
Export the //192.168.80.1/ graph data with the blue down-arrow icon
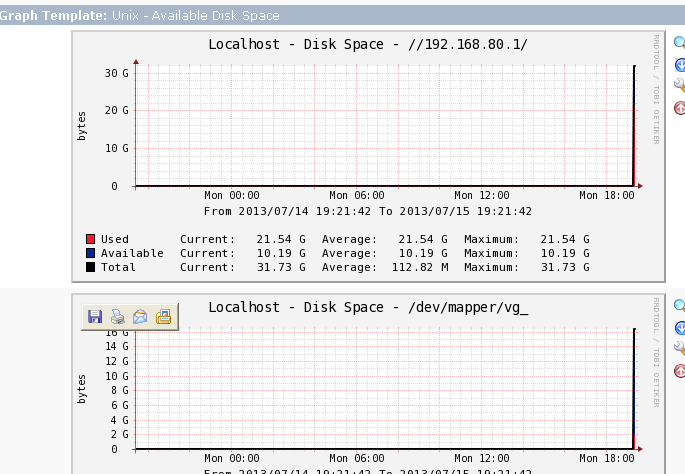click(x=680, y=65)
